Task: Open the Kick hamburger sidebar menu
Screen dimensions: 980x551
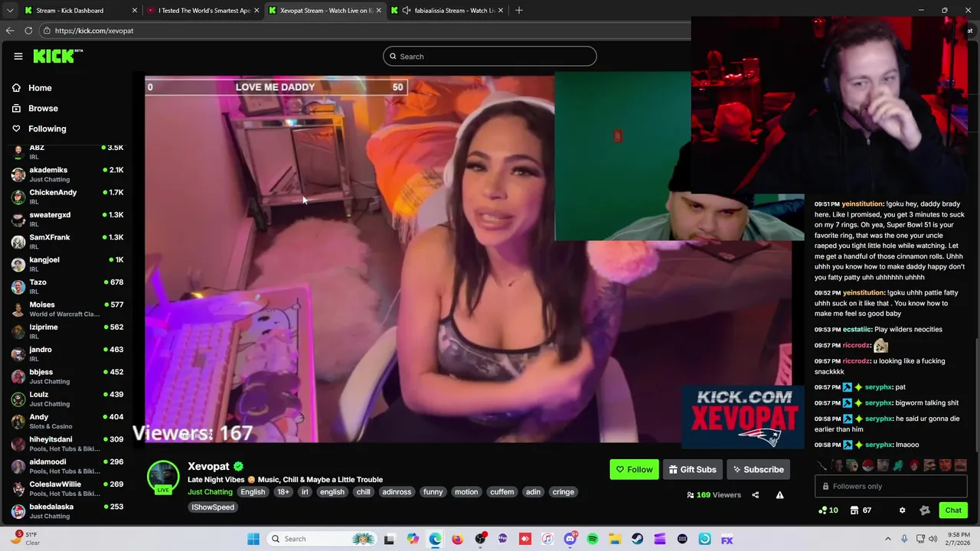Action: click(x=18, y=56)
